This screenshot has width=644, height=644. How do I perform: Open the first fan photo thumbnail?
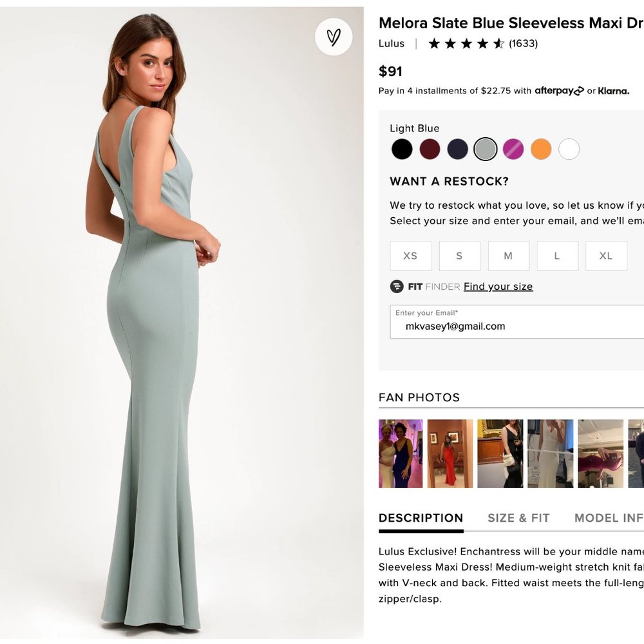pyautogui.click(x=401, y=453)
